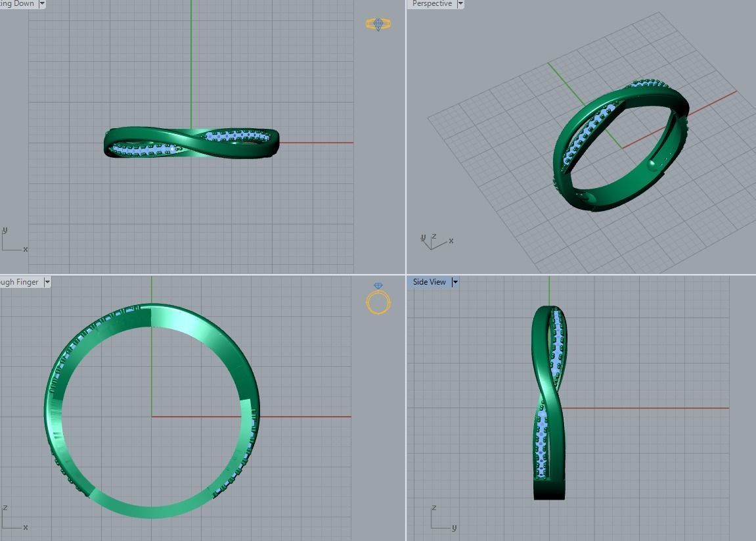The height and width of the screenshot is (541, 756).
Task: Open the Side View viewport dropdown arrow
Action: [455, 282]
